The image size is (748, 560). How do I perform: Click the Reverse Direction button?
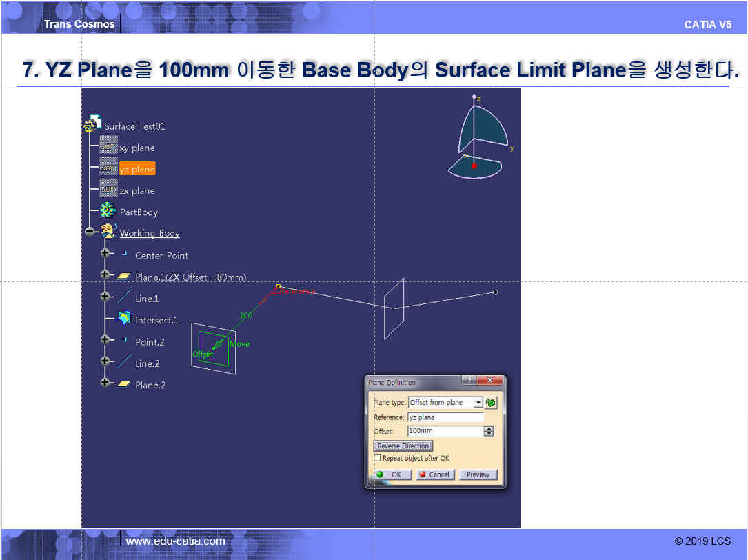tap(403, 446)
